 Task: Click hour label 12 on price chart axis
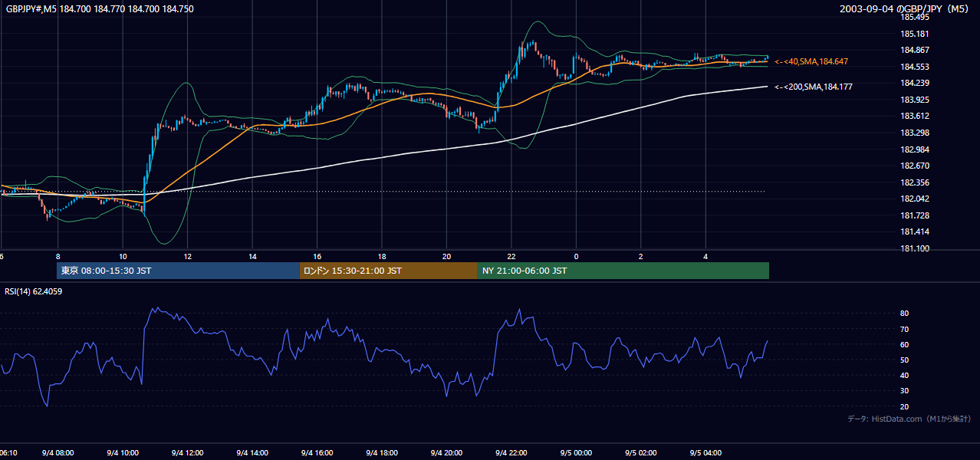[x=187, y=256]
